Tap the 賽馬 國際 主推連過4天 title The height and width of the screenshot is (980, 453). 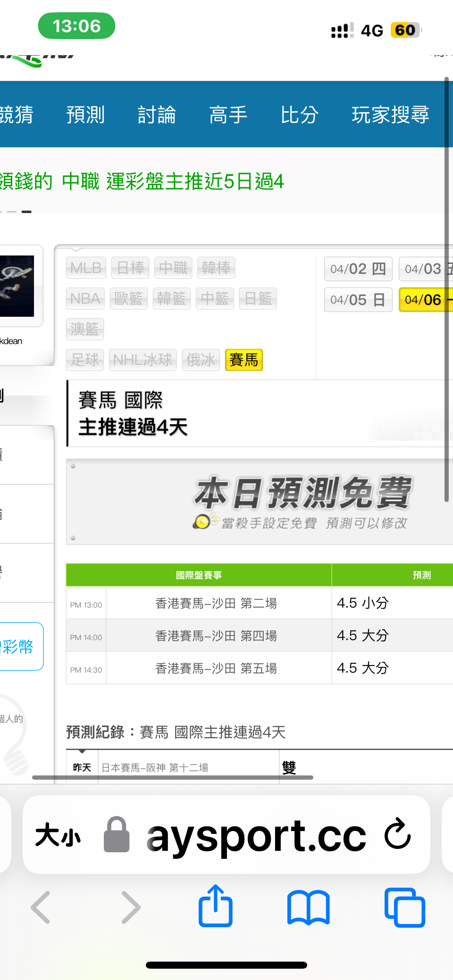[x=133, y=413]
